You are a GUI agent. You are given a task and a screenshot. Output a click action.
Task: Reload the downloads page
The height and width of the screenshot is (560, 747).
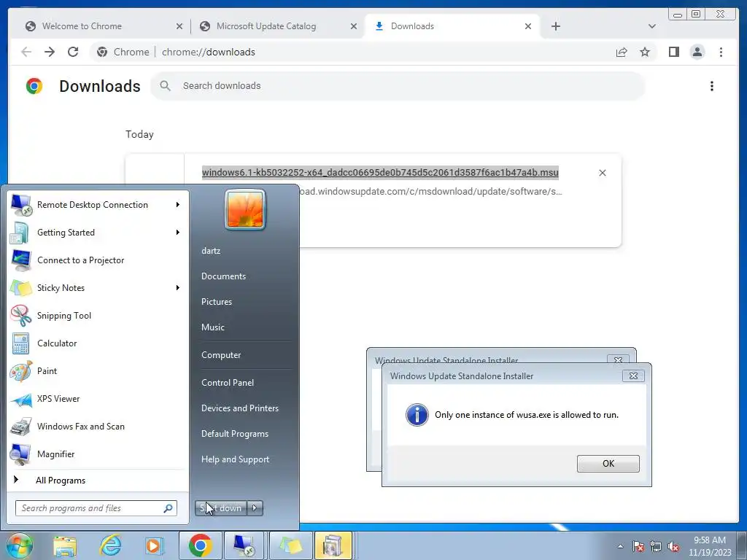point(73,52)
